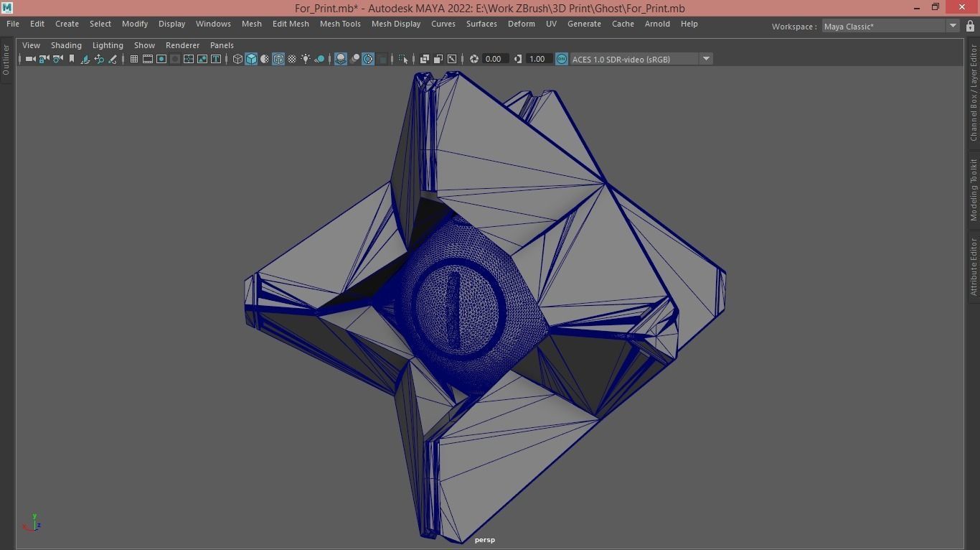Click the Use All Lights bulb icon
The width and height of the screenshot is (980, 550).
305,59
